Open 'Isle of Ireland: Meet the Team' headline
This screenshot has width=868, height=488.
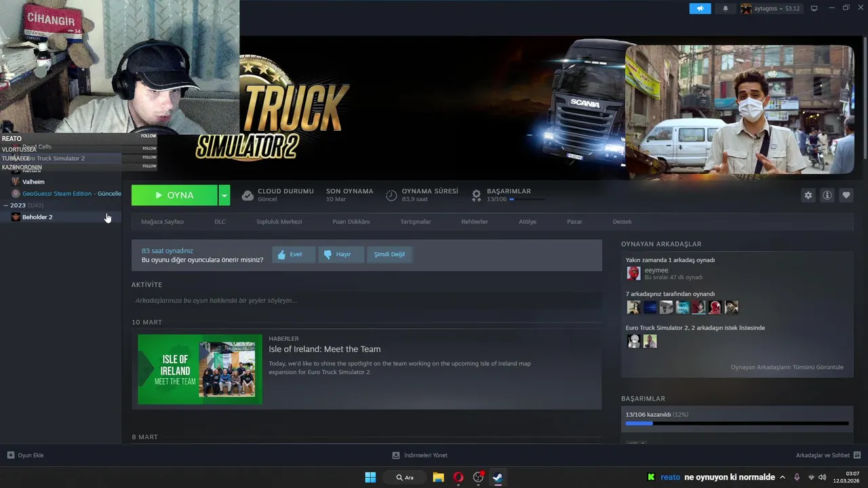[324, 349]
